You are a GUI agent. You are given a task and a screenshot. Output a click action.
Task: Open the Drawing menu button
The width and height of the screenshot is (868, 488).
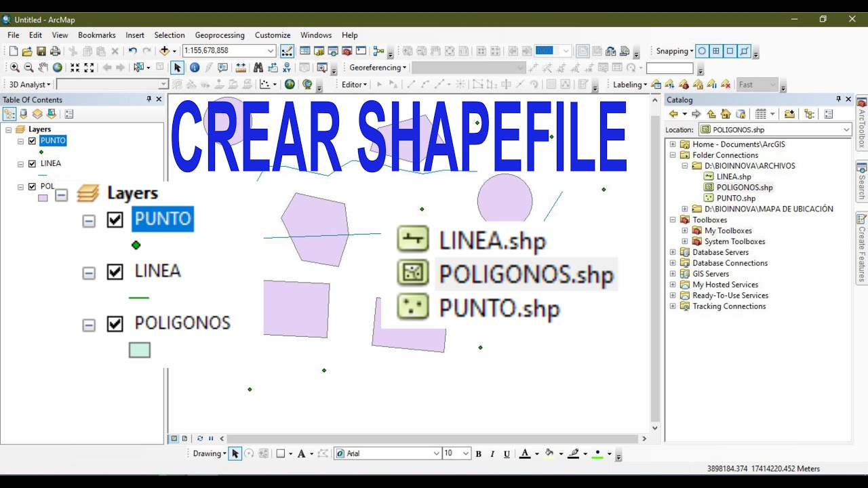(x=210, y=453)
